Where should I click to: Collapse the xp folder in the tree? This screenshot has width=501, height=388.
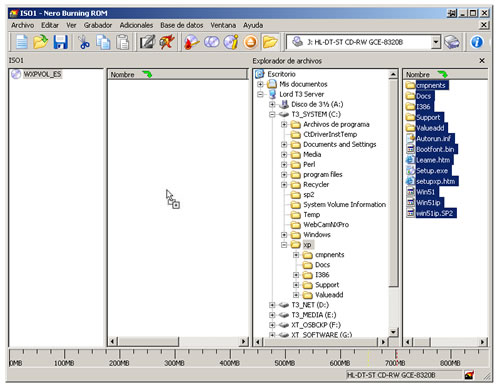click(284, 245)
